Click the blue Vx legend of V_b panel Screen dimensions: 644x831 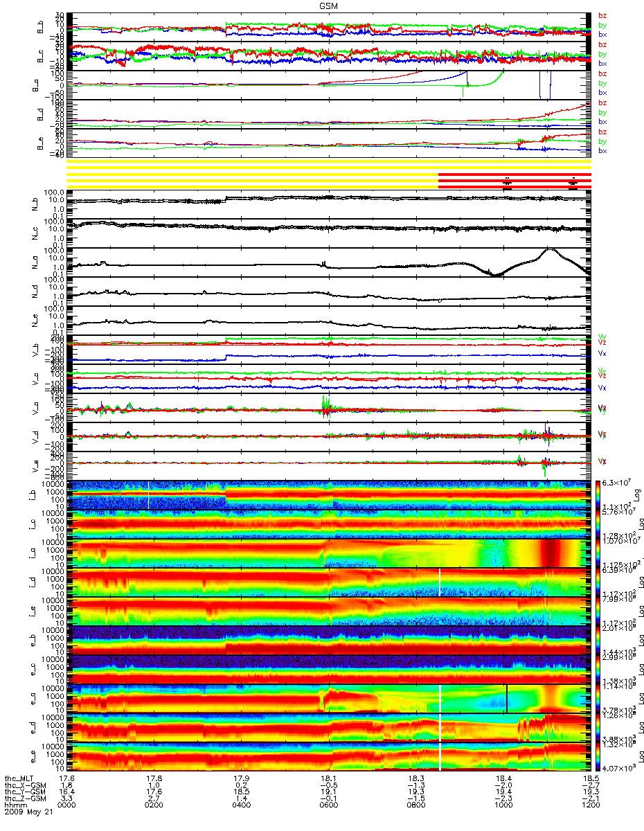point(602,353)
